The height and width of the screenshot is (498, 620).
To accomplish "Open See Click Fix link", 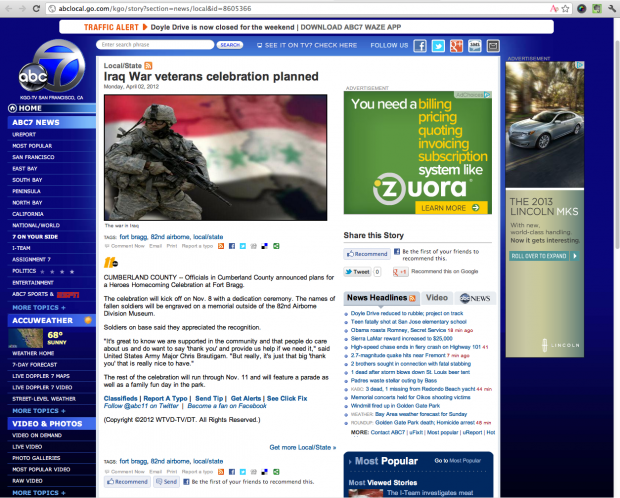I will coord(287,398).
